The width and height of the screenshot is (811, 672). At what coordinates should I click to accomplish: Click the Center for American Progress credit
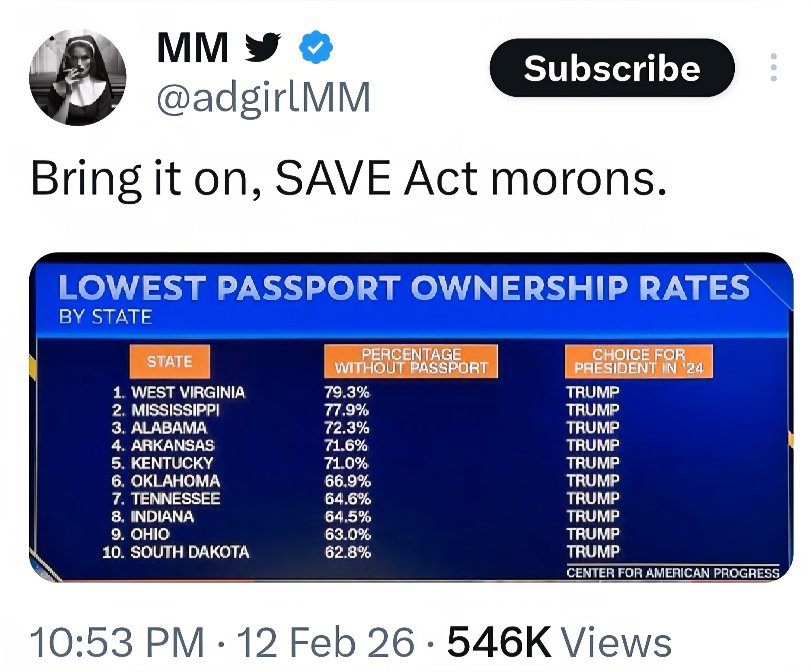pyautogui.click(x=673, y=573)
